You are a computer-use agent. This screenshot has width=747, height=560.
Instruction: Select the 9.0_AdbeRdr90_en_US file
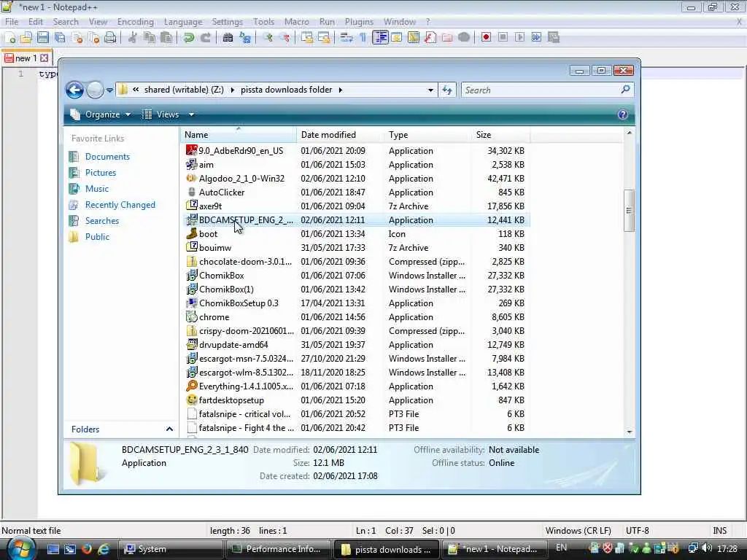click(241, 150)
